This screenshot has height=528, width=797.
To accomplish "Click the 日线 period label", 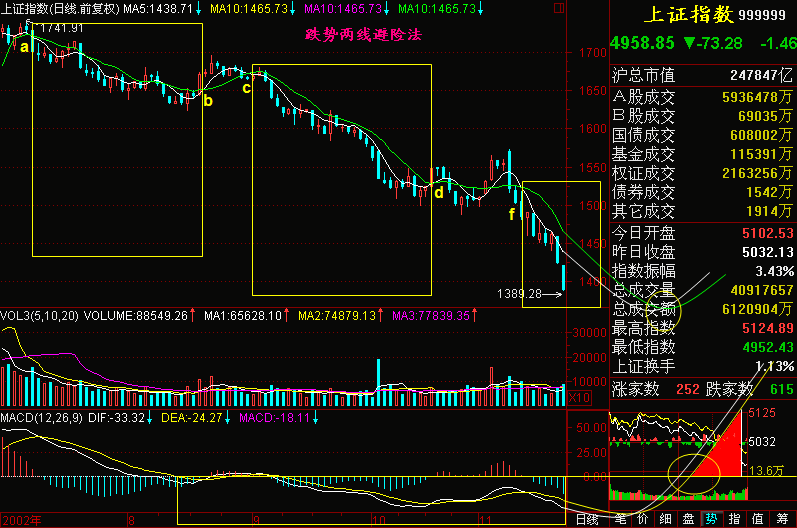I will coord(587,519).
